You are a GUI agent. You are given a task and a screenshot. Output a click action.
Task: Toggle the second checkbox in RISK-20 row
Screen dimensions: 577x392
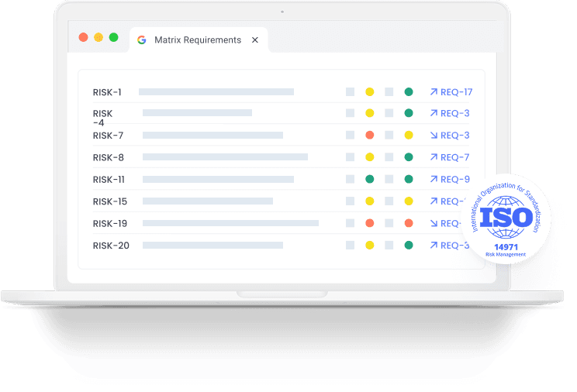(x=389, y=246)
